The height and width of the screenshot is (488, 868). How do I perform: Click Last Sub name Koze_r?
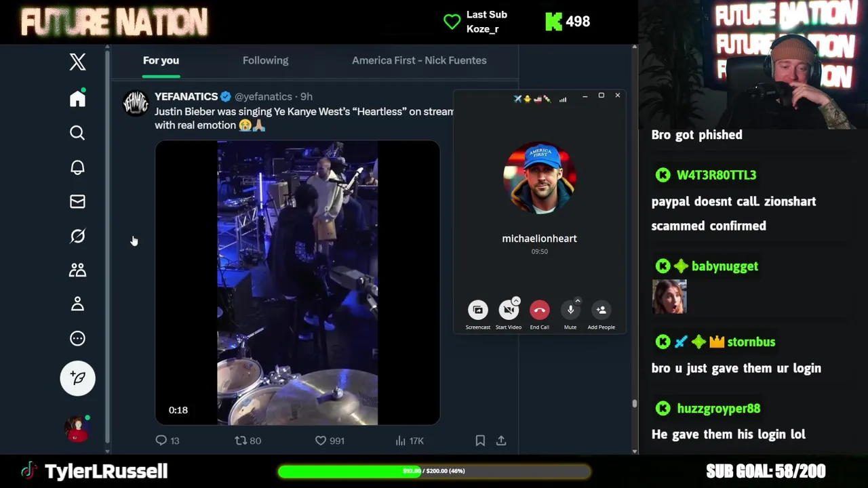pos(482,29)
